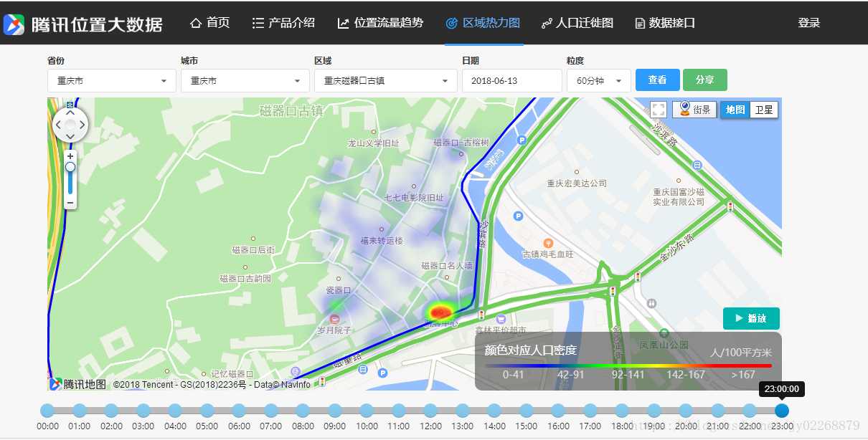This screenshot has width=868, height=440.
Task: Select the 18:00 timeline point
Action: 622,411
